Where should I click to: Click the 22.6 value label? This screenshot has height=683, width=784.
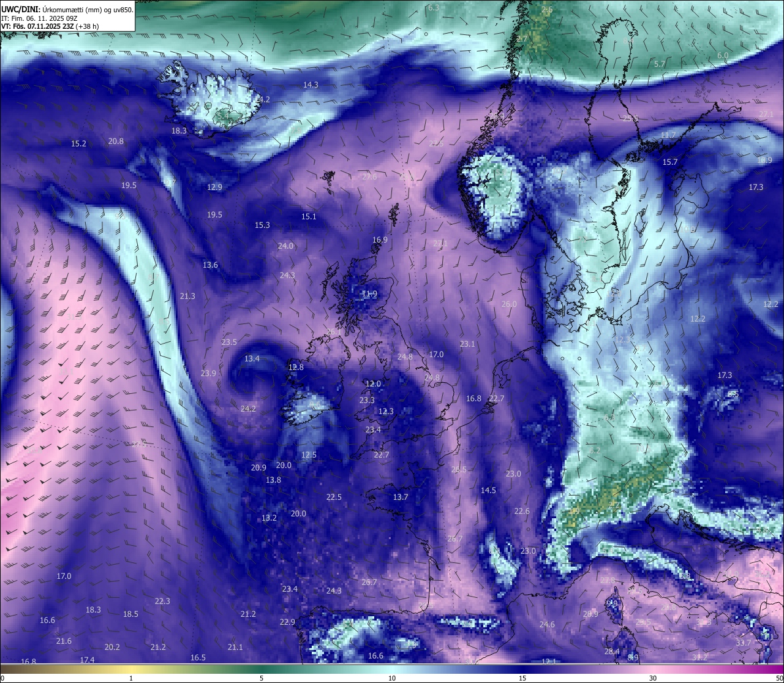pyautogui.click(x=522, y=511)
